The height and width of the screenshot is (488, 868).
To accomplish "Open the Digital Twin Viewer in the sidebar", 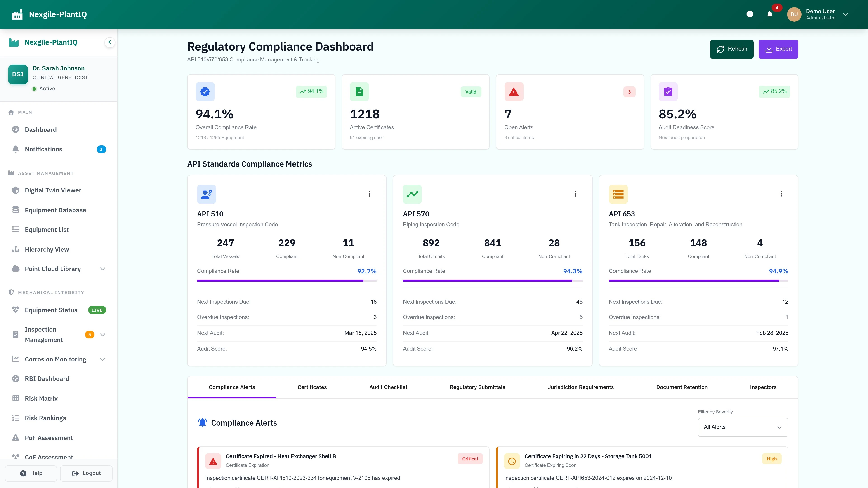I will point(53,190).
